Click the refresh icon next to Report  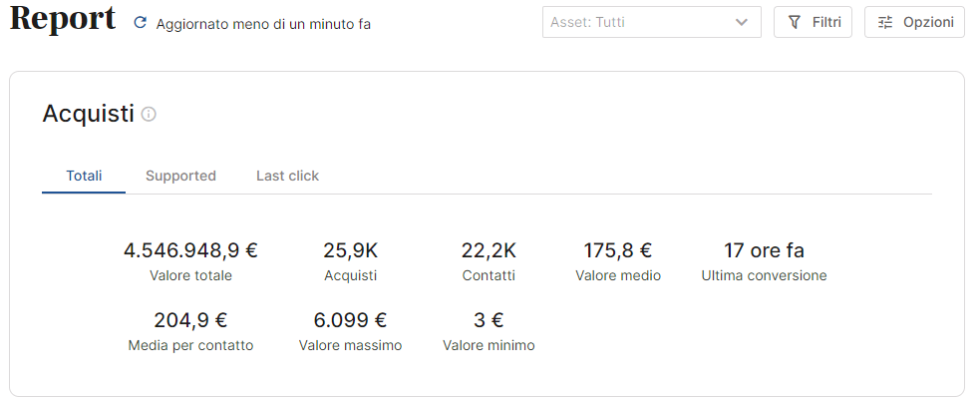point(141,23)
